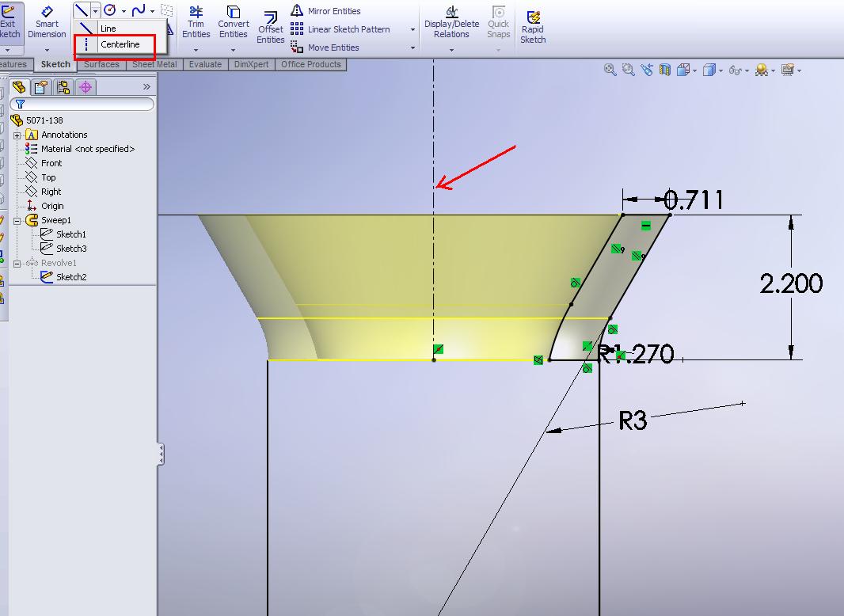
Task: Click the Edit Appearance sphere icon
Action: tap(761, 70)
